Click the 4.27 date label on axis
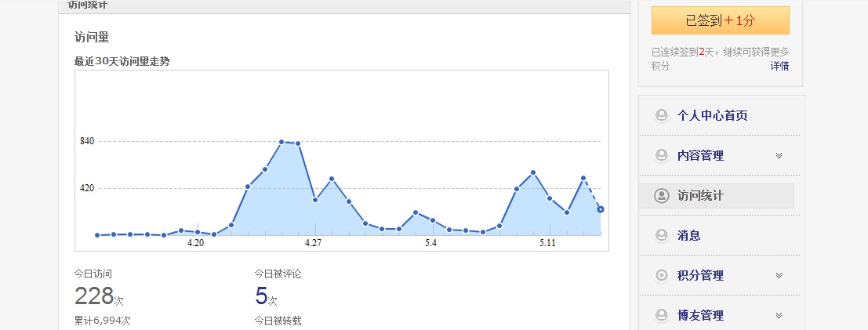Image resolution: width=868 pixels, height=330 pixels. pyautogui.click(x=314, y=244)
